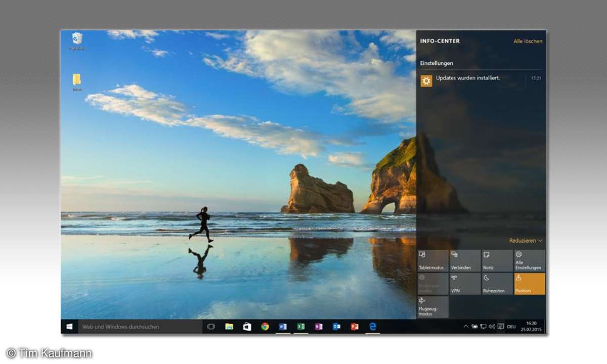This screenshot has width=607, height=364.
Task: Open the Windows Store taskbar icon
Action: coord(247,327)
